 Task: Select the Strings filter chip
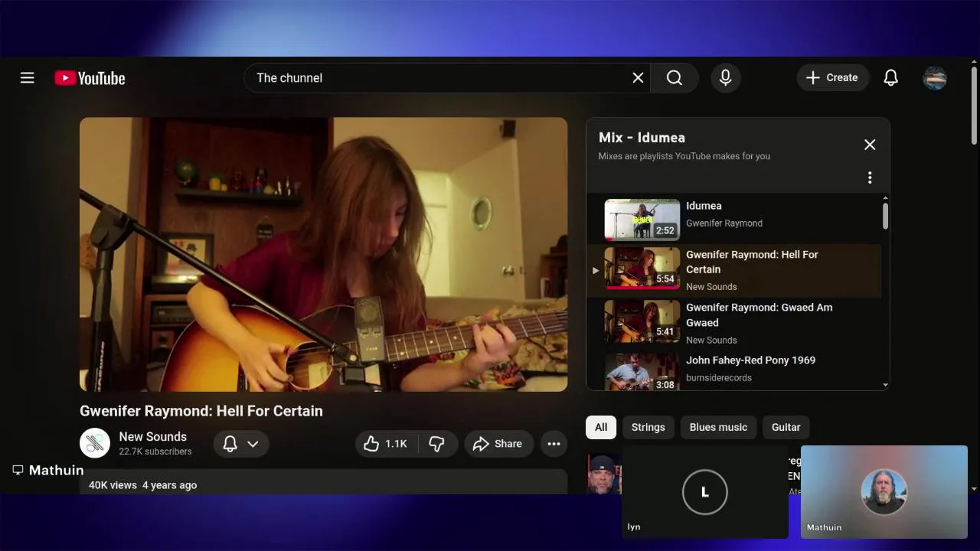(648, 427)
